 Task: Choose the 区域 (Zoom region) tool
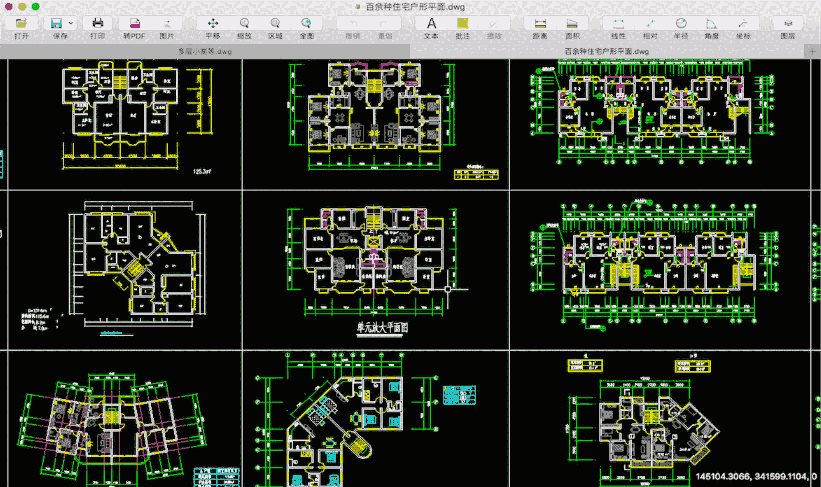point(275,23)
